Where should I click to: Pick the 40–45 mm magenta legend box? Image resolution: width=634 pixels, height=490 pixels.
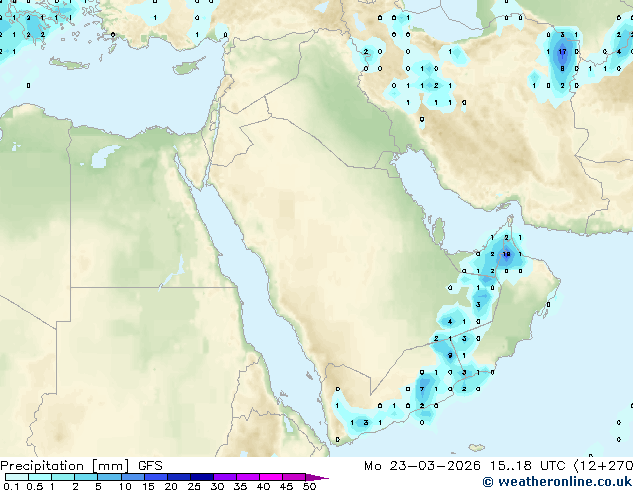click(x=271, y=477)
